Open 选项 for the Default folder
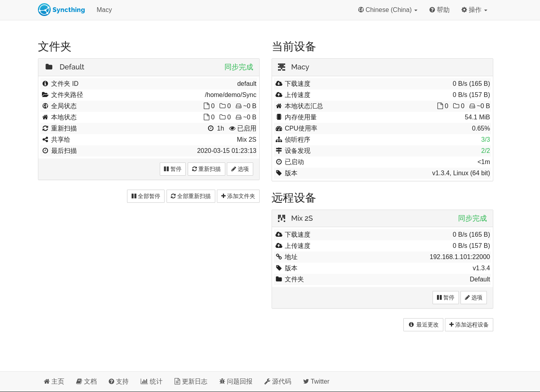This screenshot has height=392, width=540. 240,169
